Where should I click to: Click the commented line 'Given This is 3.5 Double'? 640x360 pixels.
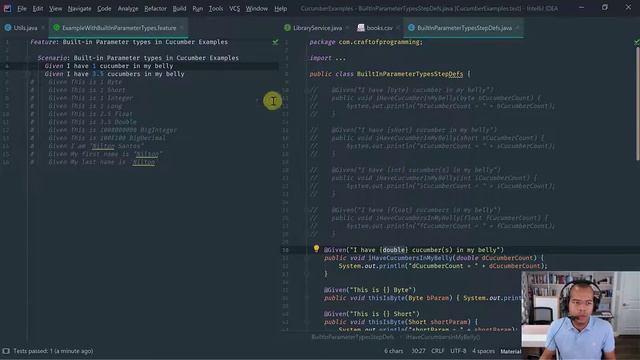pyautogui.click(x=92, y=122)
